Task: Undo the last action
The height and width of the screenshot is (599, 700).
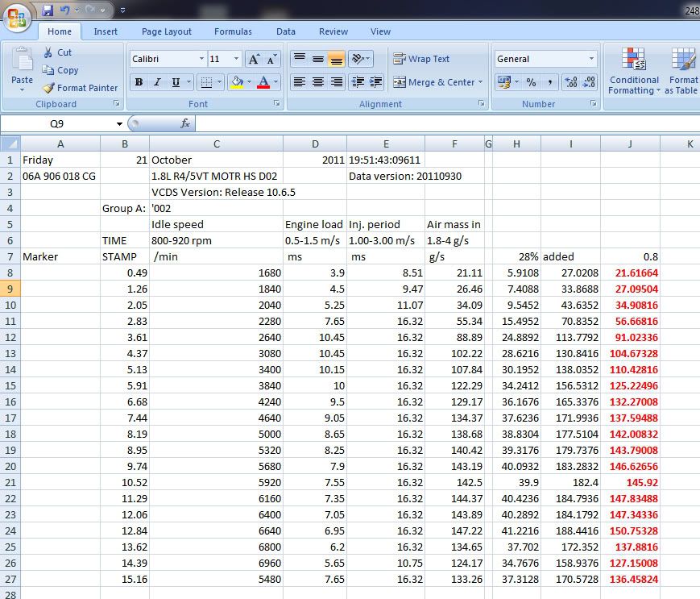Action: 64,10
